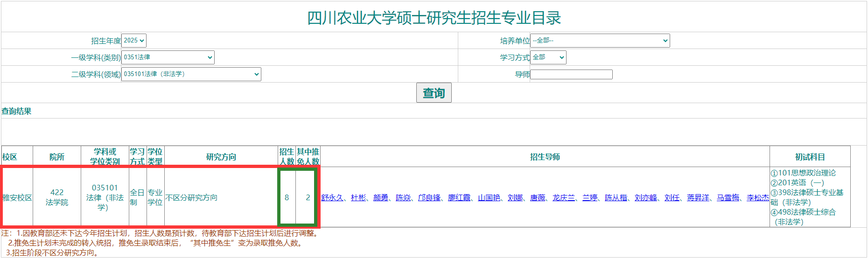The width and height of the screenshot is (868, 259).
Task: Open advisor link 兰婷
Action: [590, 197]
